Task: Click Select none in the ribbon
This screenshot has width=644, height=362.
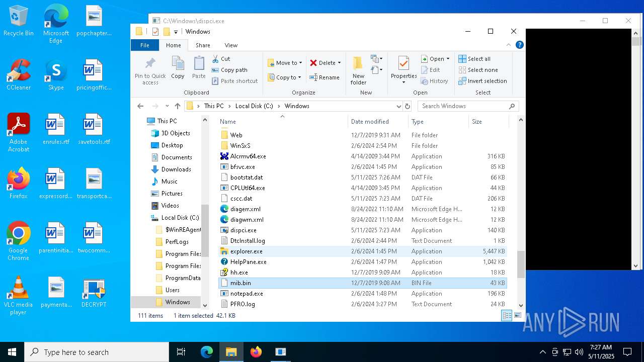Action: 478,70
